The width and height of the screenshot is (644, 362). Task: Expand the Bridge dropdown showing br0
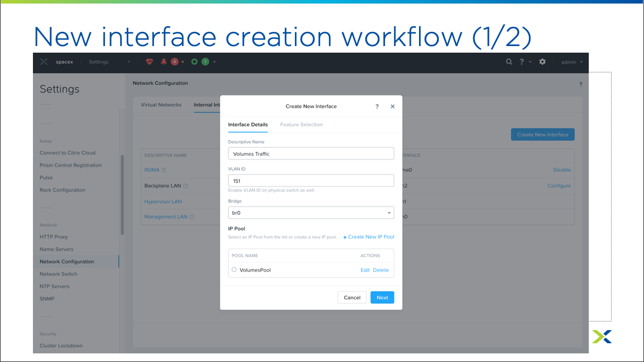(311, 213)
